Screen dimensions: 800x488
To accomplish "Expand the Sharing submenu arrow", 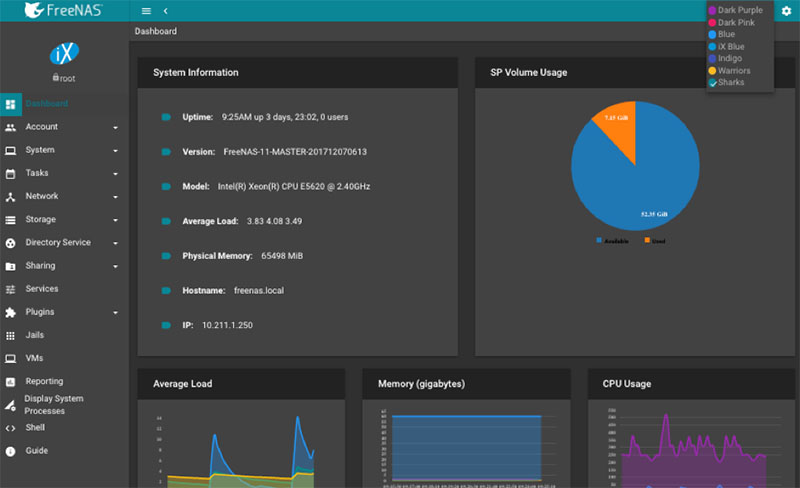I will pos(116,267).
